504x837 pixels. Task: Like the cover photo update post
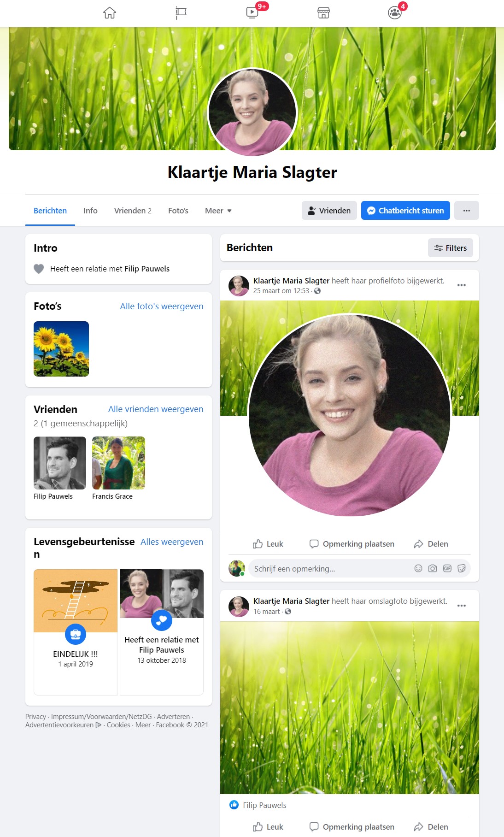point(268,827)
